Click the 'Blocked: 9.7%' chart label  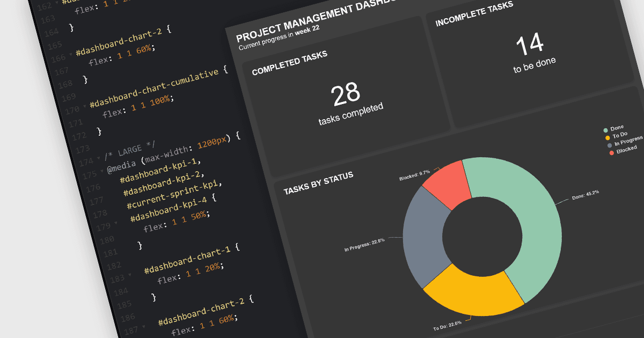coord(415,175)
